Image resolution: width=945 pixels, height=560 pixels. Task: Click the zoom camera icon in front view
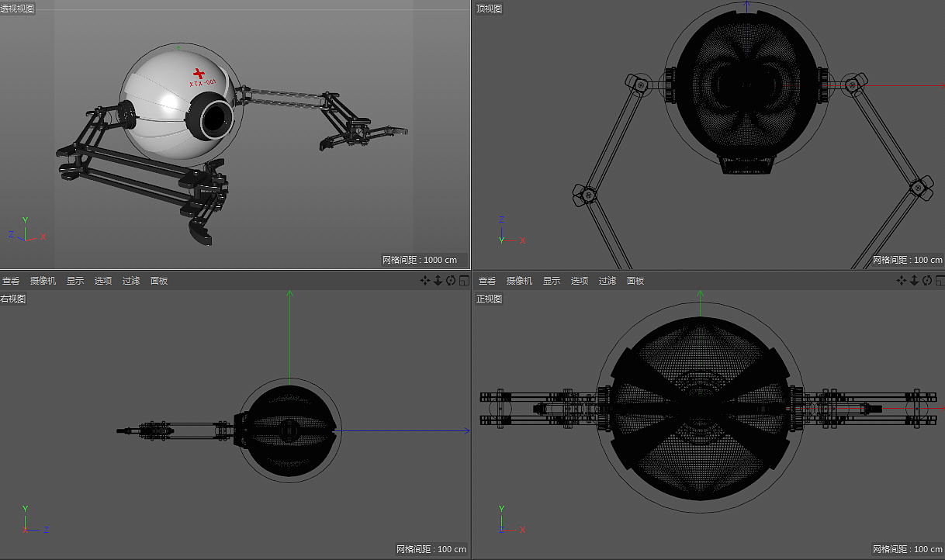point(914,281)
